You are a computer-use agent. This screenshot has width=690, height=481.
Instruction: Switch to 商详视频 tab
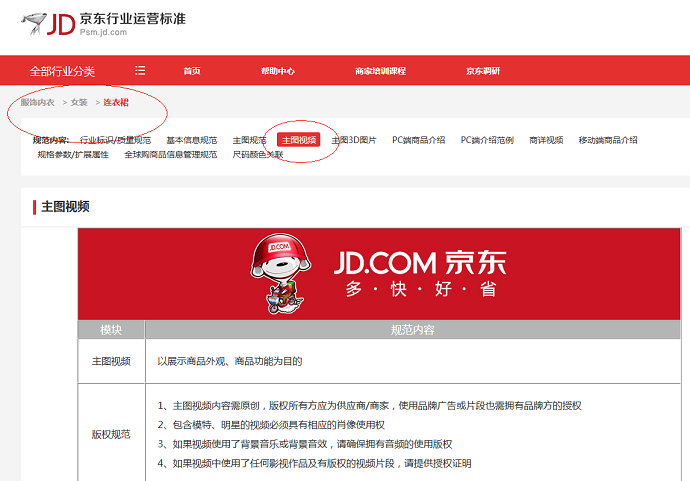click(x=546, y=140)
